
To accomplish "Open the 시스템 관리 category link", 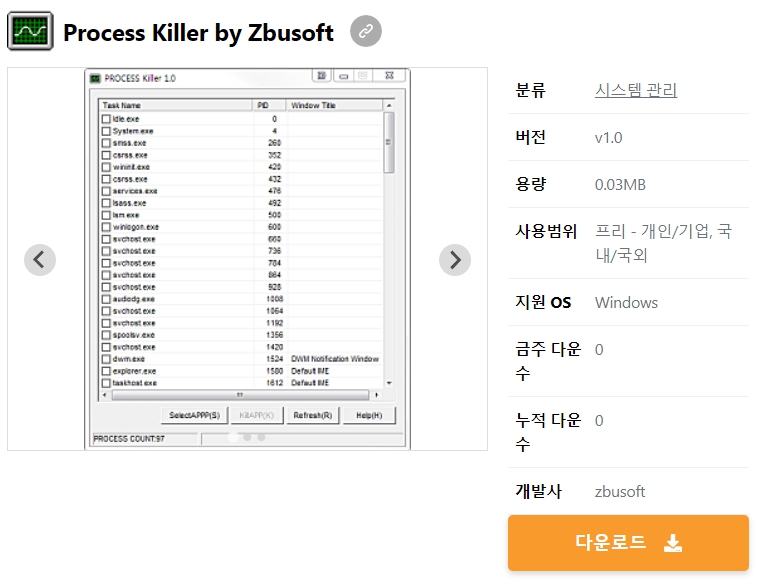I will 636,90.
